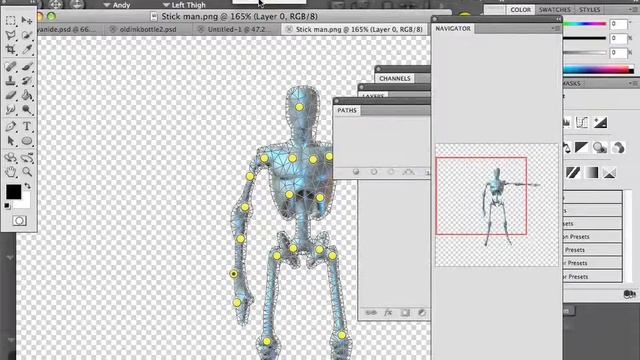This screenshot has height=360, width=640.
Task: Select the 3D Camera Orbit tool
Action: 27,157
